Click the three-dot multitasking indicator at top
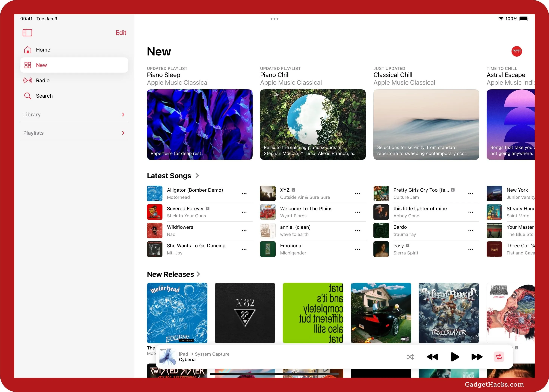Image resolution: width=549 pixels, height=392 pixels. click(x=274, y=19)
